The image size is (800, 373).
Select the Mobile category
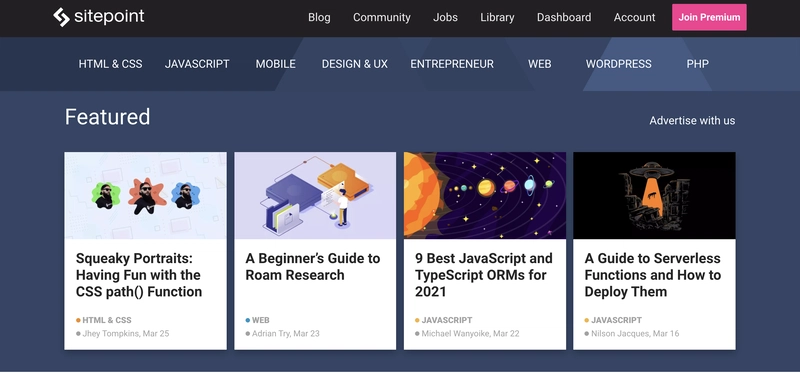[276, 64]
